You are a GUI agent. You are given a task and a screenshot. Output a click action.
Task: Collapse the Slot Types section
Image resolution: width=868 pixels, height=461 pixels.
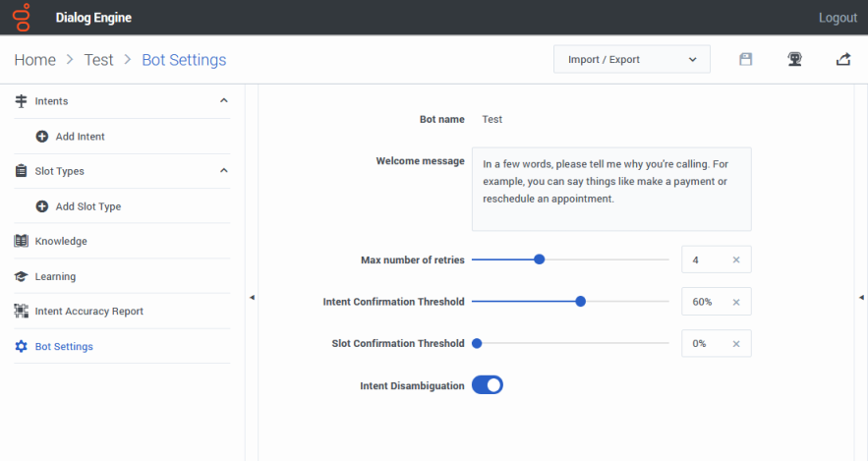click(x=224, y=170)
